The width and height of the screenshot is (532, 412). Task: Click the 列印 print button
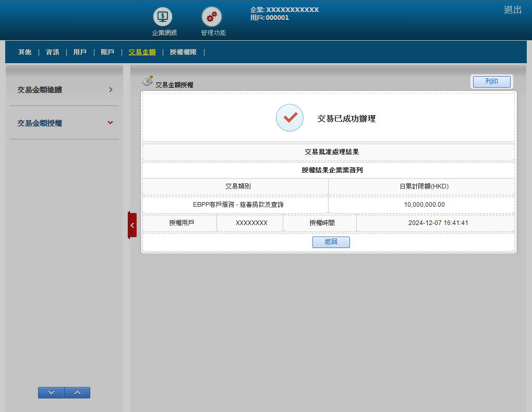click(491, 81)
